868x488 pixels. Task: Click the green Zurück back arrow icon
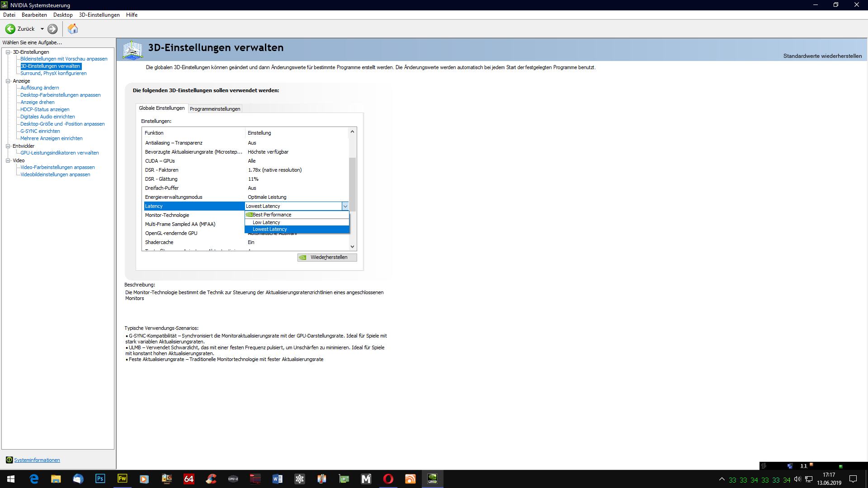[x=10, y=29]
